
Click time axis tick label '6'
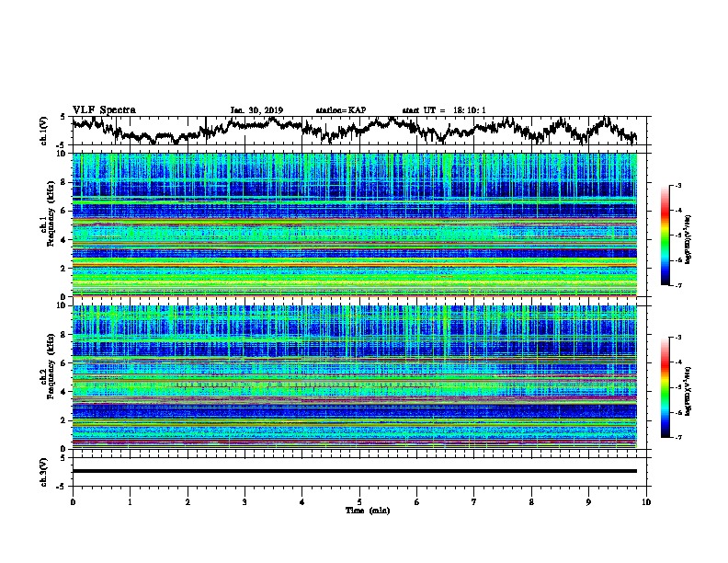[x=417, y=502]
